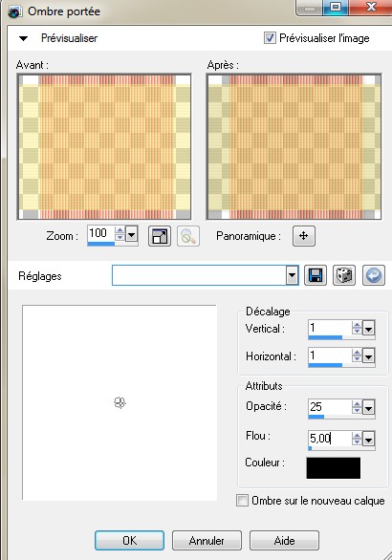Click the shadow offset crosshair handle

(120, 402)
